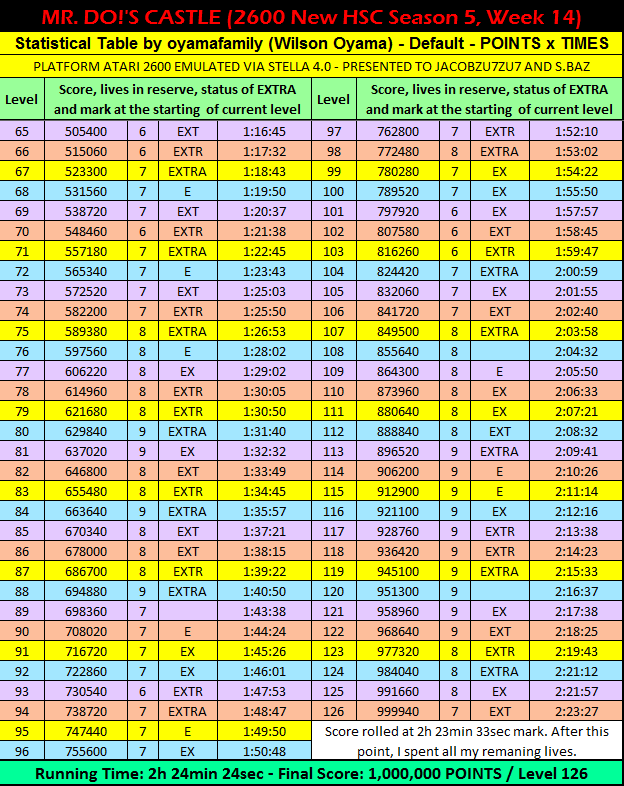Select the 'Score rolled at 2h 23min' note
Image resolution: width=624 pixels, height=786 pixels.
pos(467,741)
